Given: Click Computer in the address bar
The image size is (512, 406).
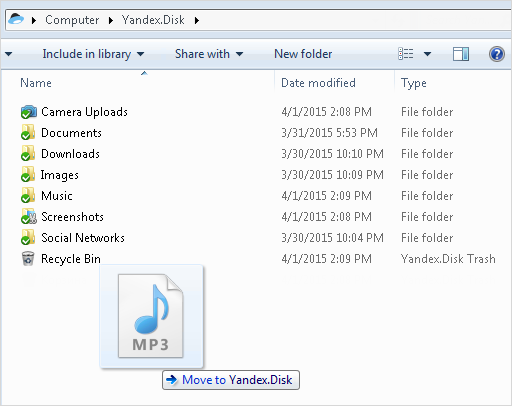Looking at the screenshot, I should 72,20.
